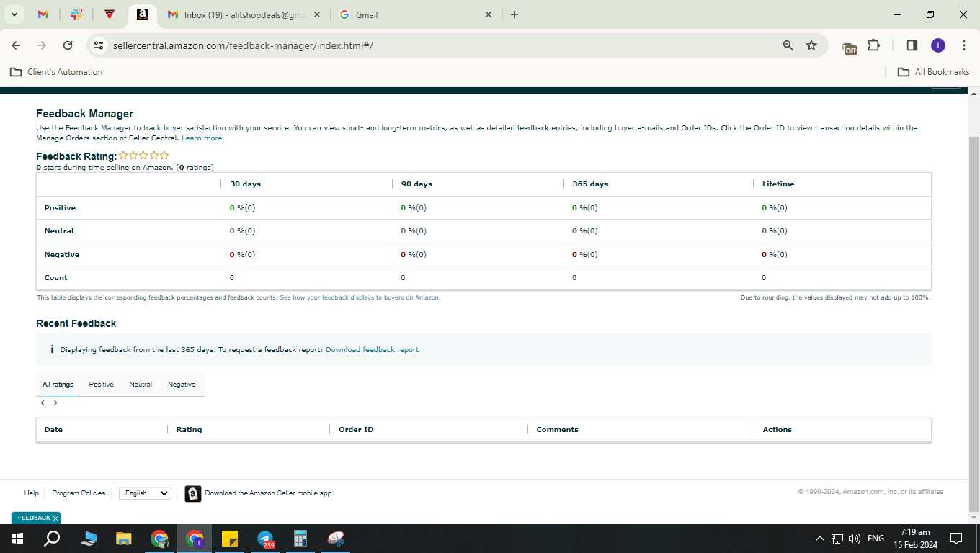Open the Chrome window with profile badge
This screenshot has width=980, height=553.
(195, 539)
